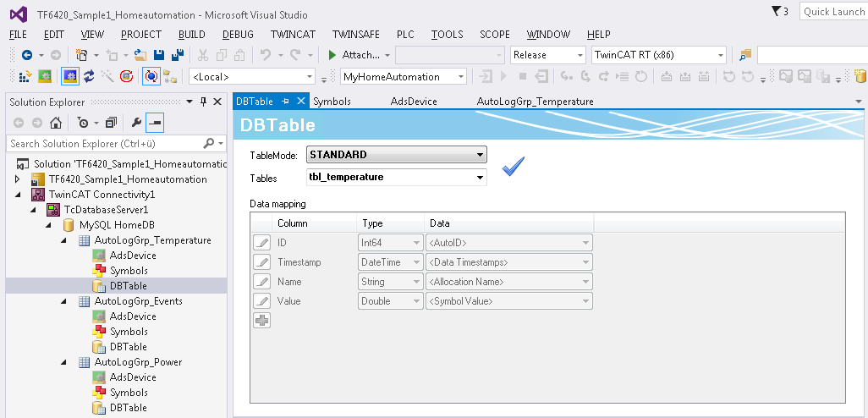Open the <Symbol Value> data dropdown
Image resolution: width=868 pixels, height=418 pixels.
pos(508,301)
